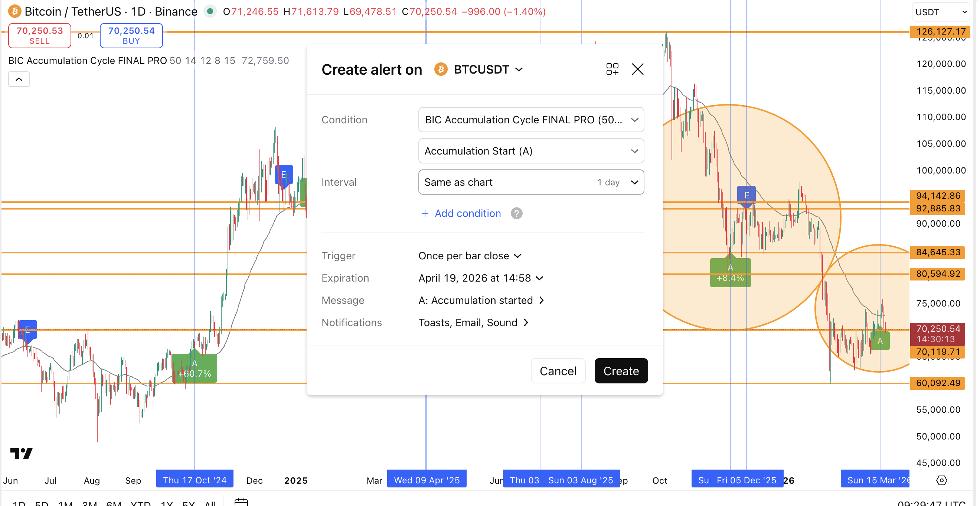Click the help question mark icon
Image resolution: width=980 pixels, height=506 pixels.
tap(516, 213)
